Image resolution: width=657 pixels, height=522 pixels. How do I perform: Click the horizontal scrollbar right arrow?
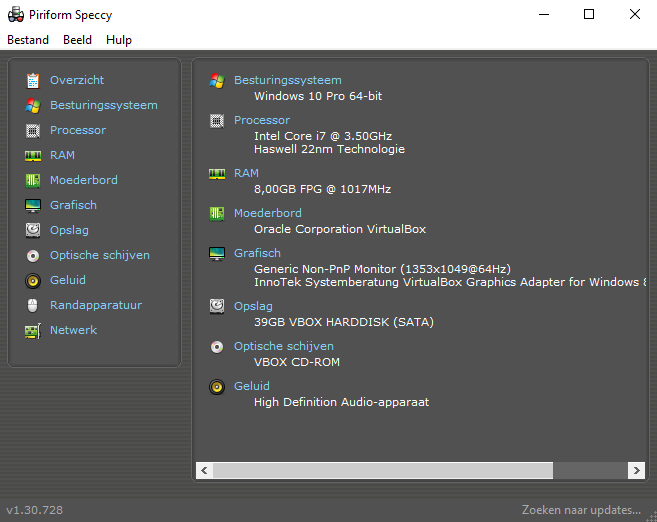tap(635, 470)
